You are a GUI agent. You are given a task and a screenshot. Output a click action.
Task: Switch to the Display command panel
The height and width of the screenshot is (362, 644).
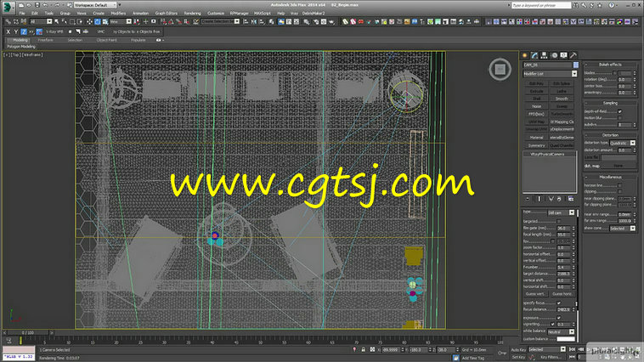(x=563, y=55)
